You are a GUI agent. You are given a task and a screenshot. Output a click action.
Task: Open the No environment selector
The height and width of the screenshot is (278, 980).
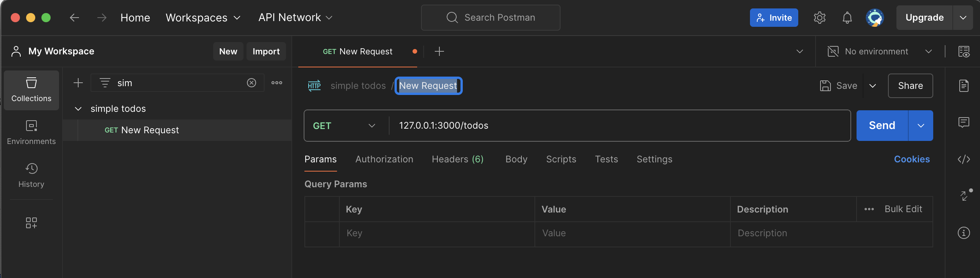pyautogui.click(x=880, y=51)
